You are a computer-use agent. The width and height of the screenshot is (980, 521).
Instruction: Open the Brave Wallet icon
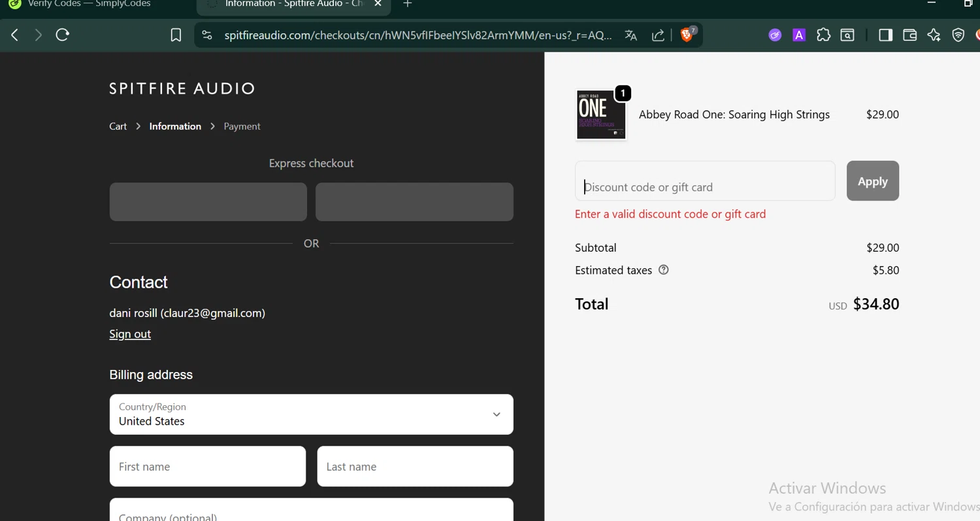point(909,35)
